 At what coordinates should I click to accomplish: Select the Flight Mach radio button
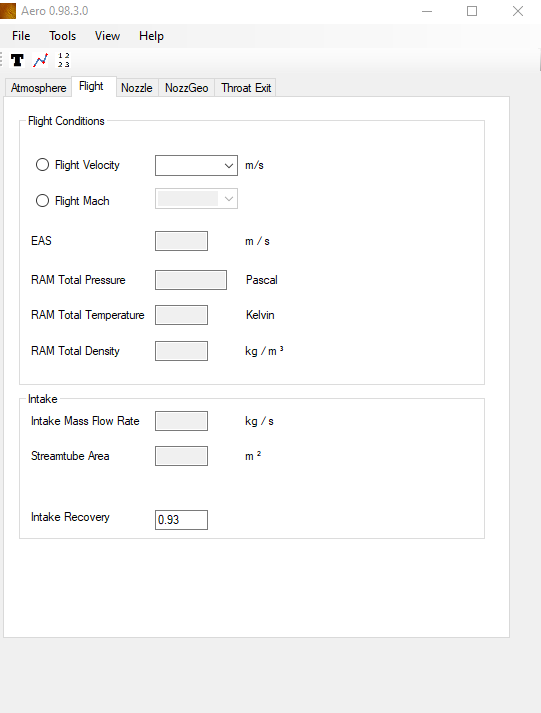pos(42,201)
